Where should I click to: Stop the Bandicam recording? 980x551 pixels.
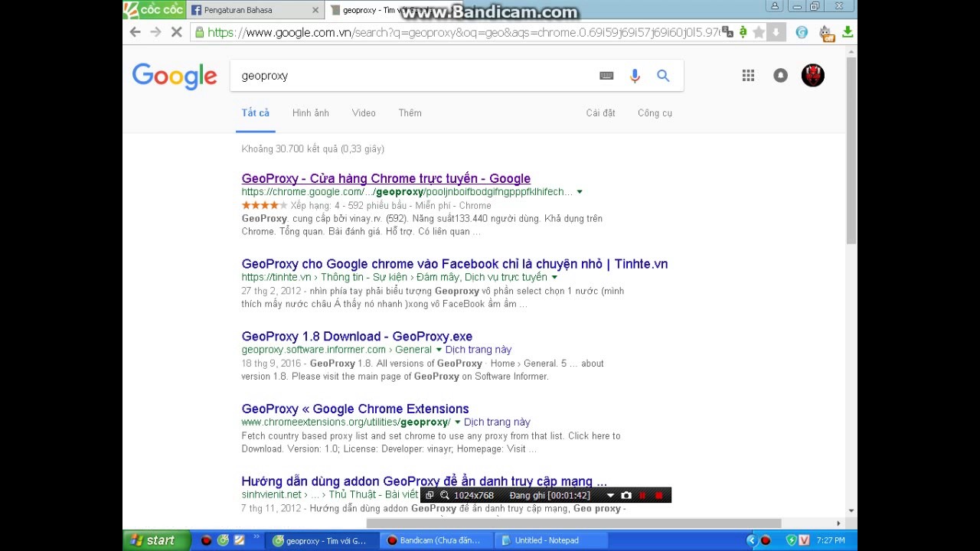(x=658, y=495)
